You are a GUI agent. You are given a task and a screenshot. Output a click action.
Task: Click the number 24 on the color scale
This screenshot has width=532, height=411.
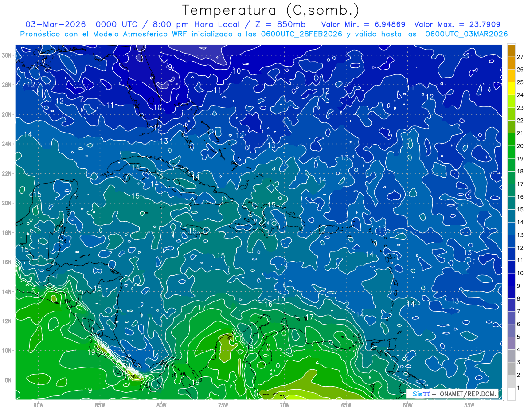pyautogui.click(x=520, y=95)
